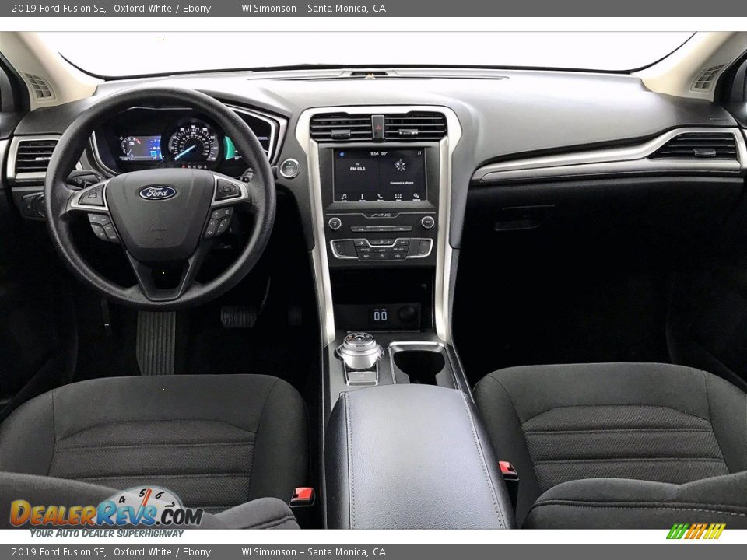Tap the Audio music-note icon on touchscreen
The width and height of the screenshot is (747, 560).
coord(343,197)
